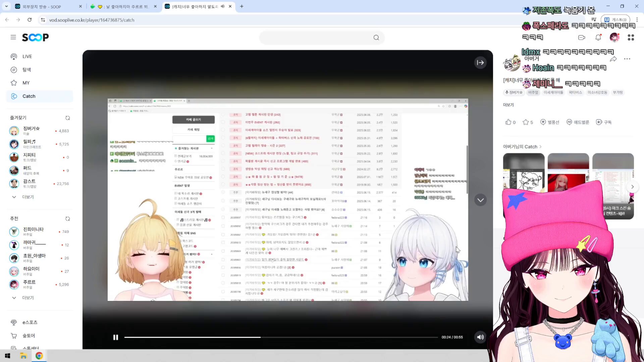Image resolution: width=644 pixels, height=362 pixels.
Task: Refresh the 추천 recommendations list
Action: coord(68,219)
